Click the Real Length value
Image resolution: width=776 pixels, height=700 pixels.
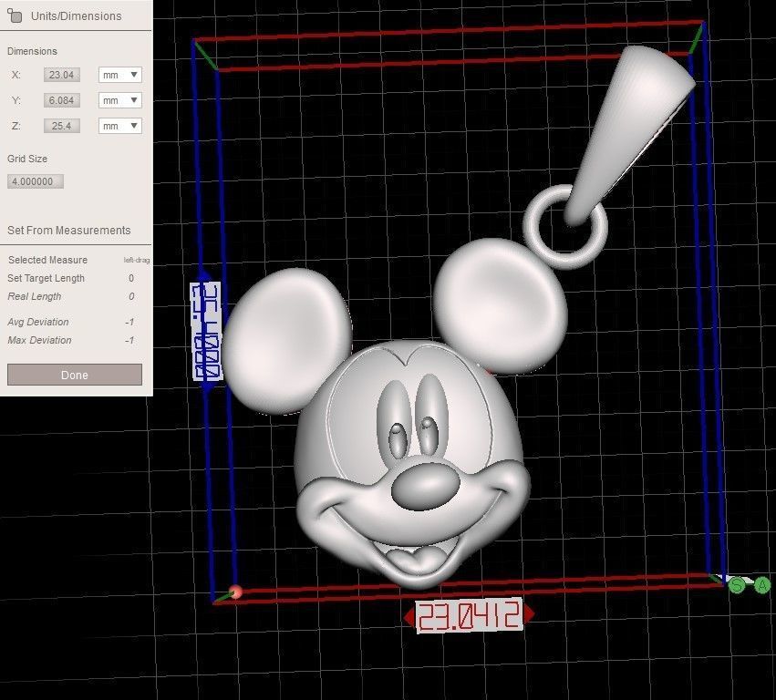click(x=131, y=296)
